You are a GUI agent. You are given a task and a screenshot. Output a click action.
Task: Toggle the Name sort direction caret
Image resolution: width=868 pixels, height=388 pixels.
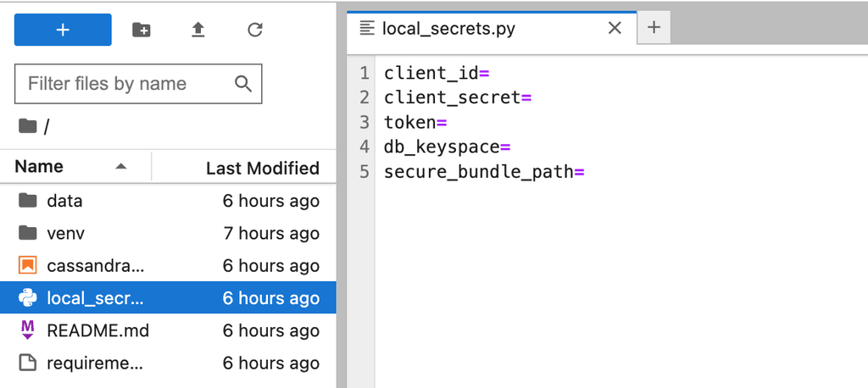(x=121, y=167)
